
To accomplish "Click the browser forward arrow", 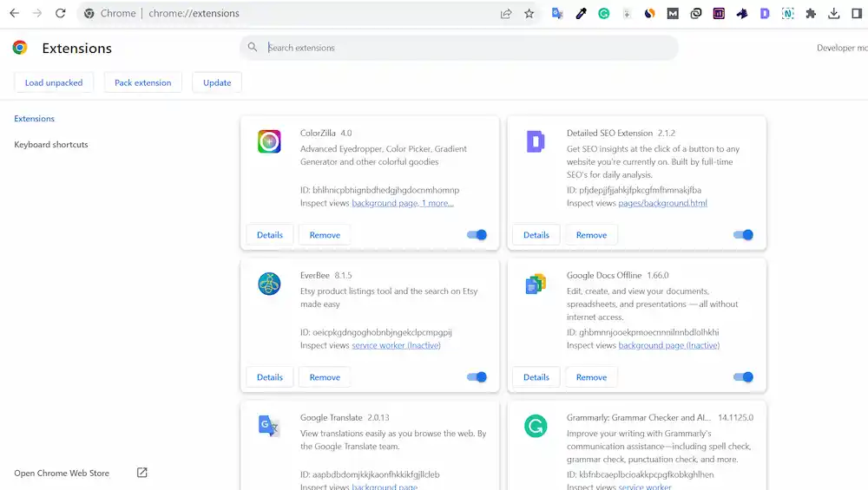I will point(37,13).
